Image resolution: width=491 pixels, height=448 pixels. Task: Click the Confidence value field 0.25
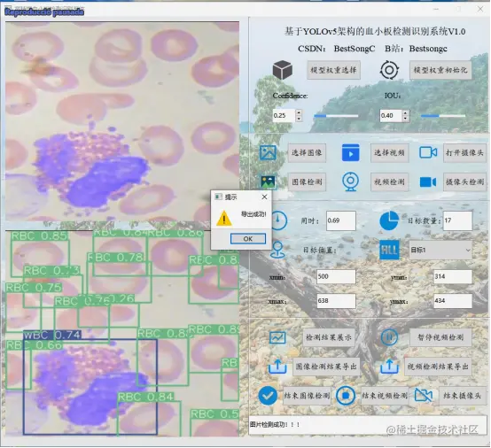pos(284,115)
